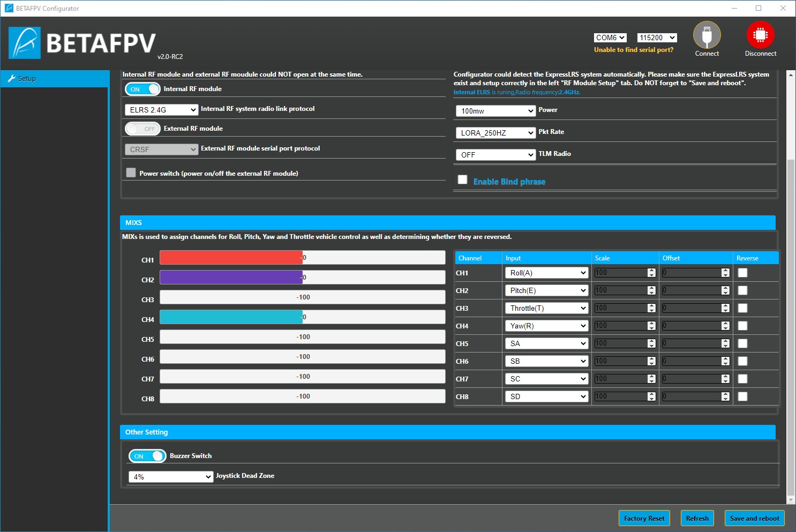Check the Reverse box for CH2
Viewport: 796px width, 532px height.
point(742,290)
